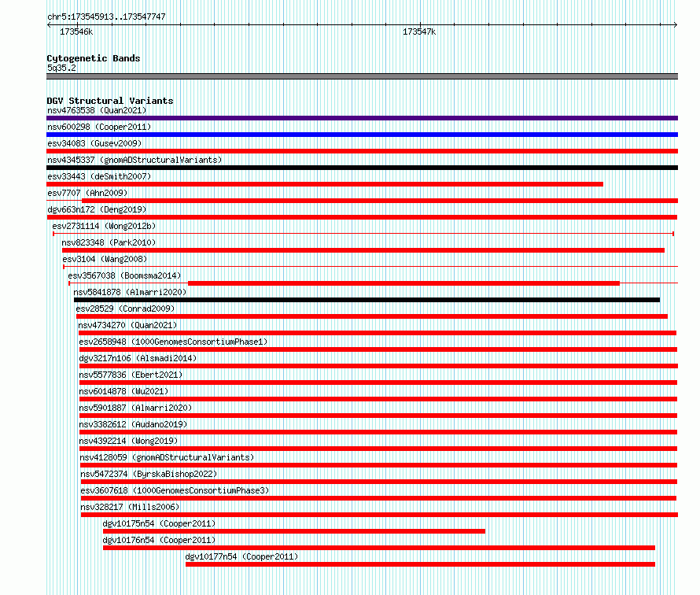The image size is (700, 595).
Task: Select the black nsv5841878 variant bar
Action: click(367, 300)
